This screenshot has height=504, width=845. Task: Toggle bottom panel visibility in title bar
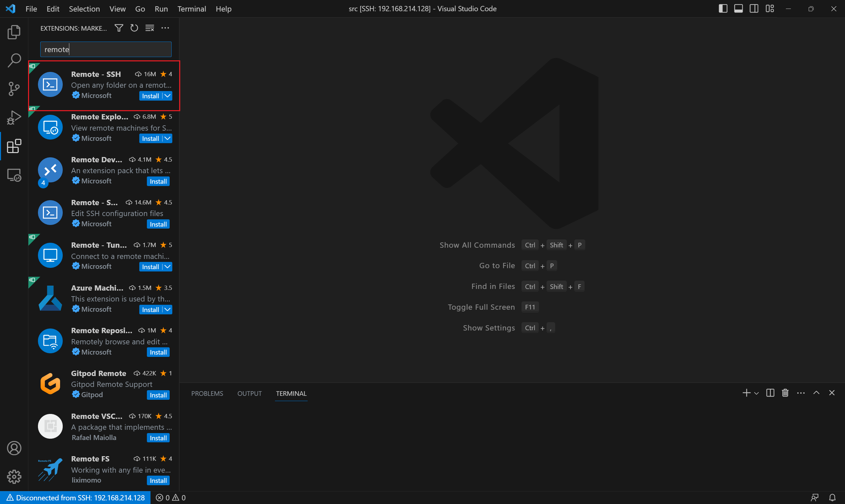pos(738,9)
